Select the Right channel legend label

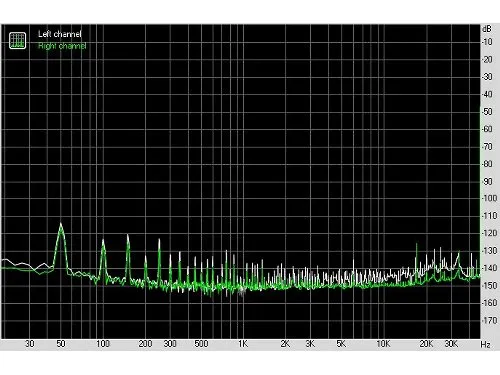click(62, 46)
